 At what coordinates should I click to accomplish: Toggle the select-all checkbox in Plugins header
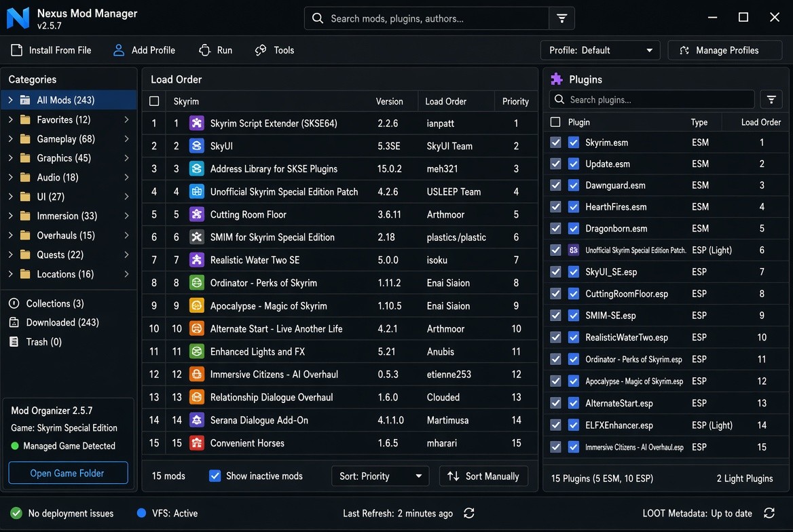tap(555, 122)
